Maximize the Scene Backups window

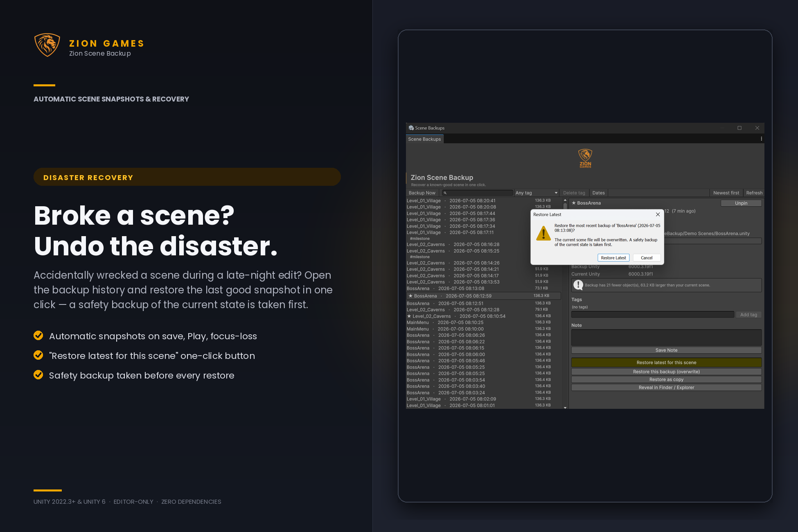tap(739, 128)
